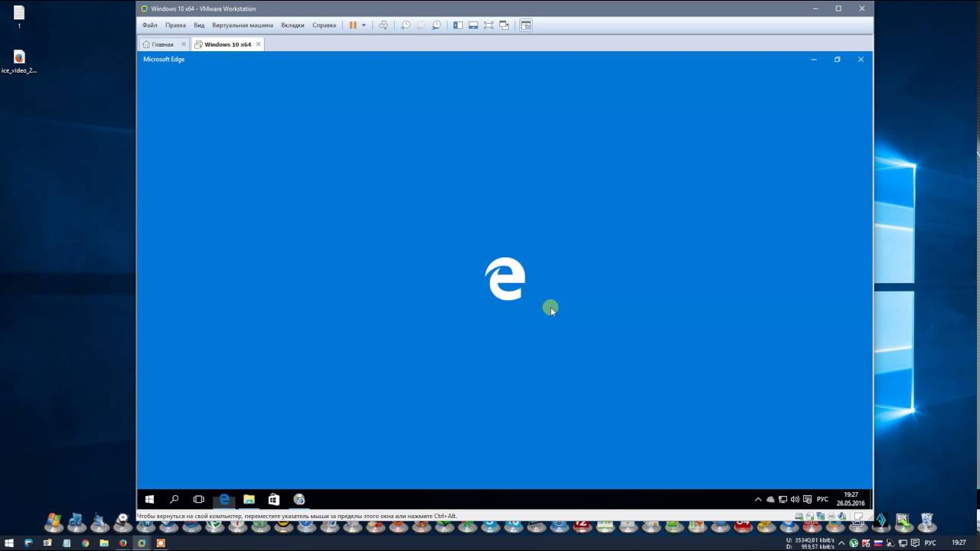This screenshot has height=551, width=980.
Task: Switch РУС input language in guest tray
Action: [x=822, y=500]
